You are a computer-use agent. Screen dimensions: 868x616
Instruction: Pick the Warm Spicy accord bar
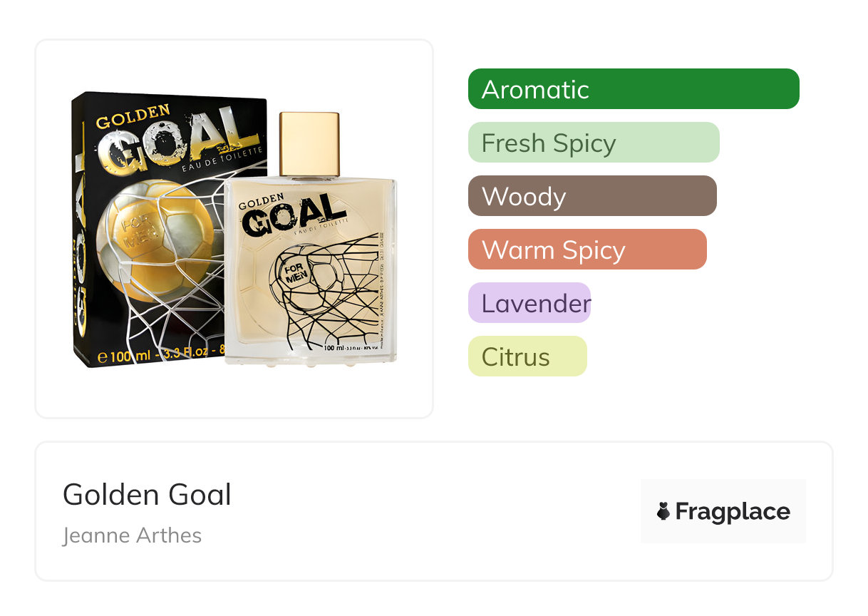[587, 250]
